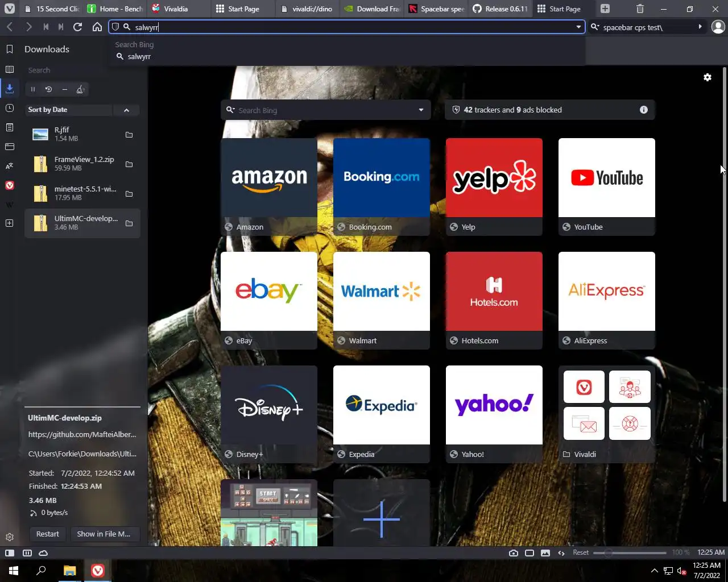The image size is (728, 582).
Task: Go forward with the forward arrow
Action: (28, 27)
